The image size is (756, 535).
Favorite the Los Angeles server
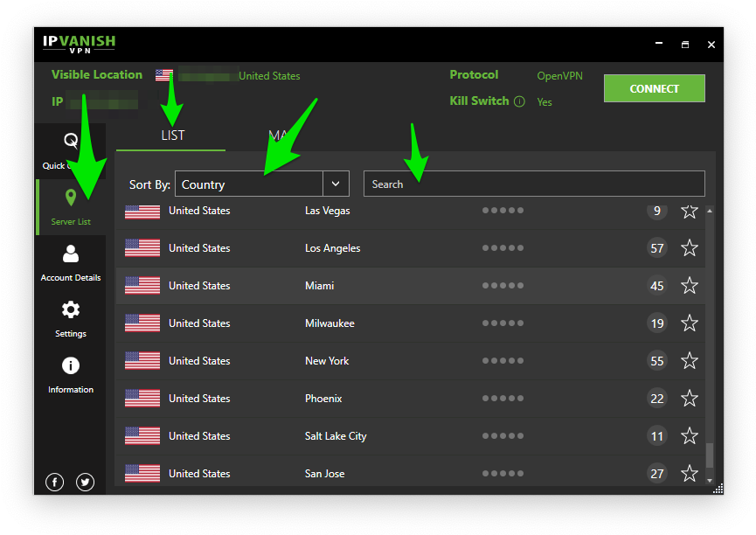click(x=690, y=248)
